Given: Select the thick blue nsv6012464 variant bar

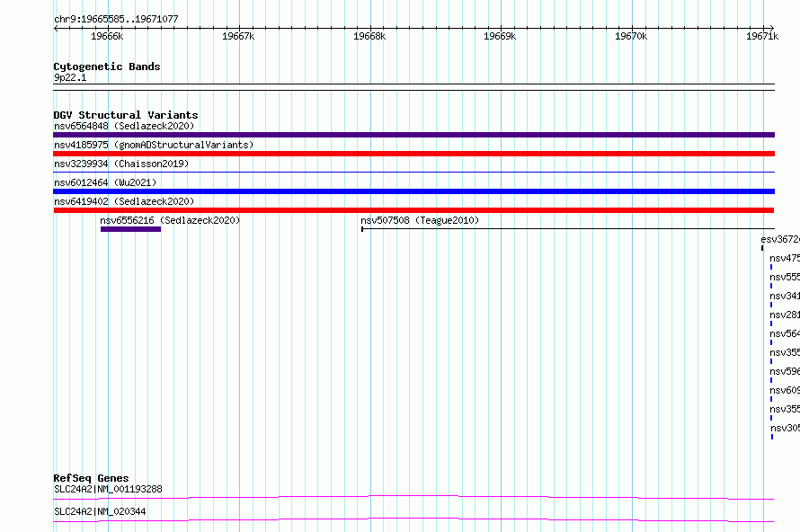Looking at the screenshot, I should click(x=413, y=191).
